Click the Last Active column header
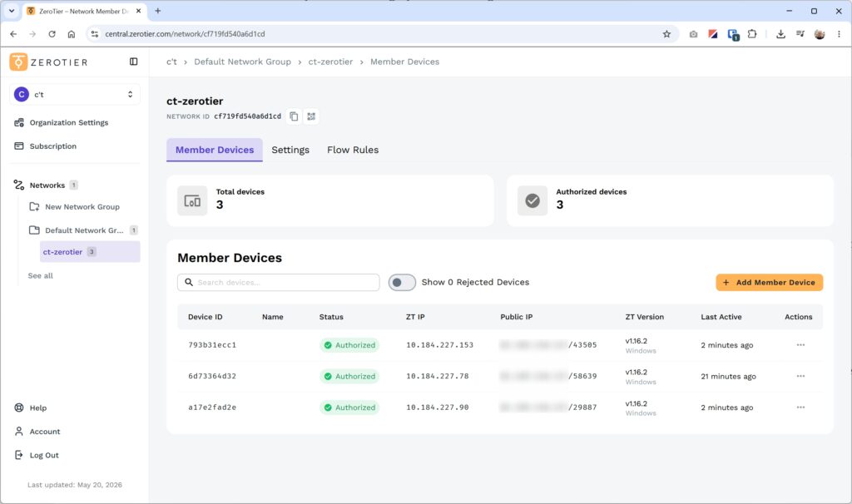The height and width of the screenshot is (504, 852). point(721,317)
